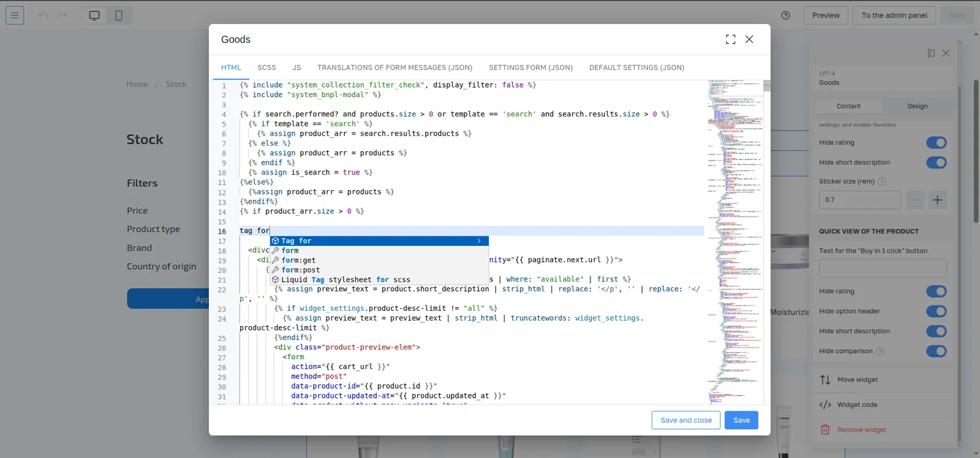Viewport: 980px width, 458px height.
Task: Click the Sticker size help icon
Action: (882, 181)
